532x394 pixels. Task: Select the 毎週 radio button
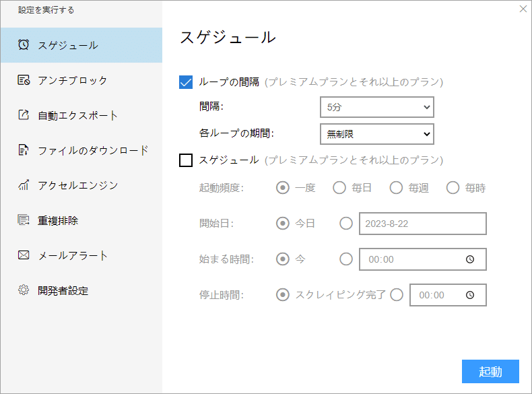tap(396, 188)
